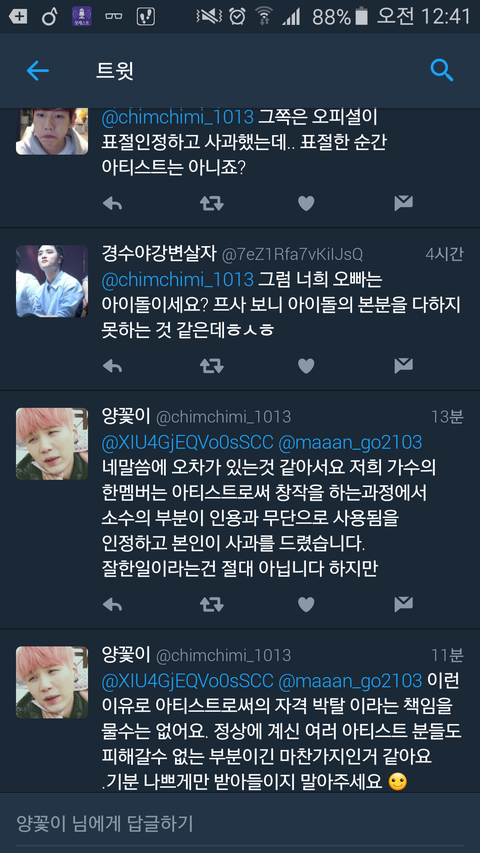This screenshot has height=853, width=480.
Task: Send 경수야강변살자's tweet via message icon
Action: tap(403, 366)
